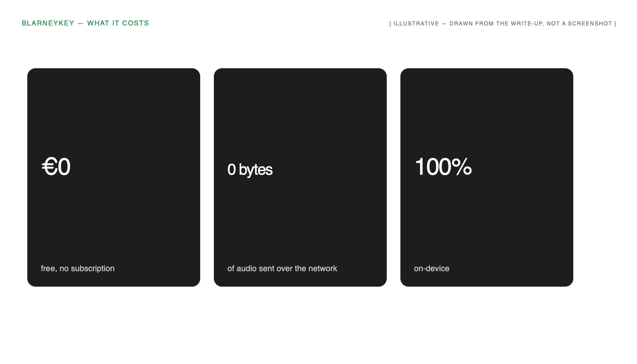
Task: Click 'of audio sent over the network' caption
Action: [282, 268]
